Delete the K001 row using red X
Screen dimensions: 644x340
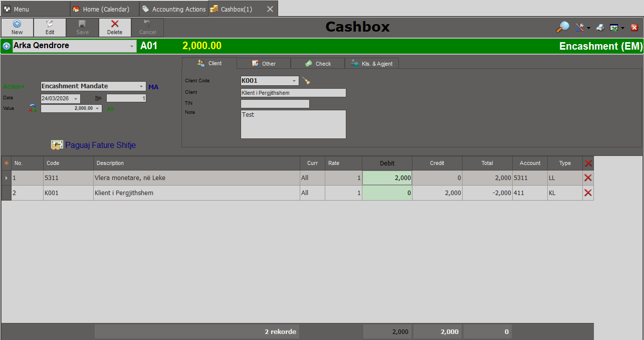[x=588, y=193]
